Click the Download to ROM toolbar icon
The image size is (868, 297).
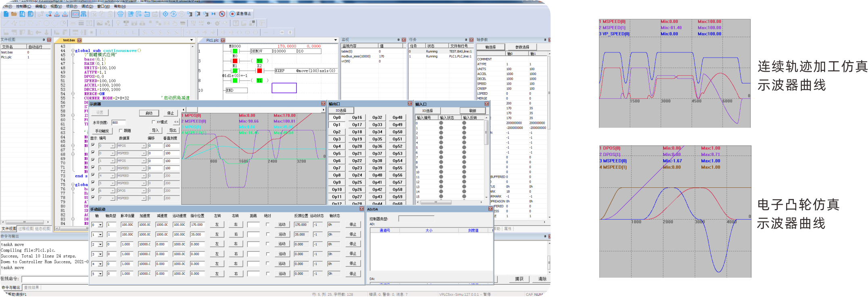click(65, 14)
